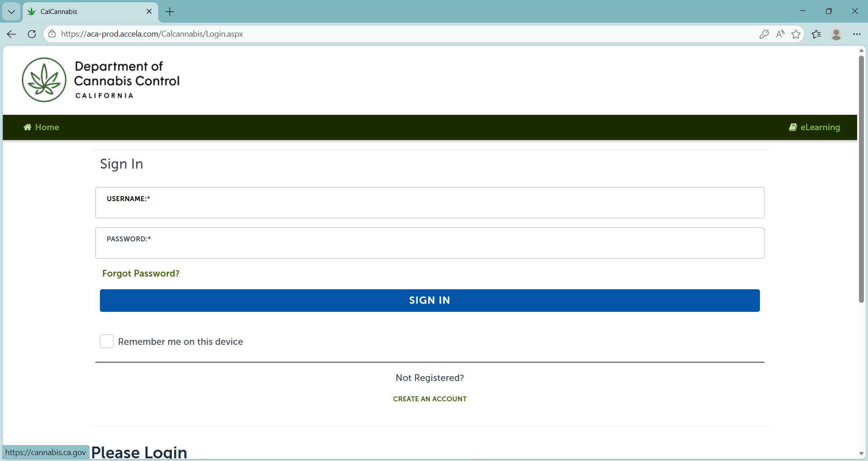
Task: Open a new tab with plus icon
Action: [170, 12]
